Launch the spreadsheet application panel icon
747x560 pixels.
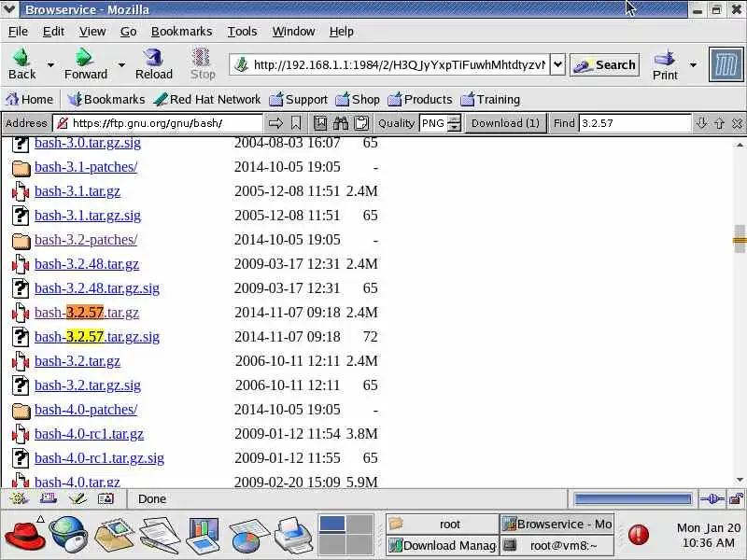click(248, 535)
